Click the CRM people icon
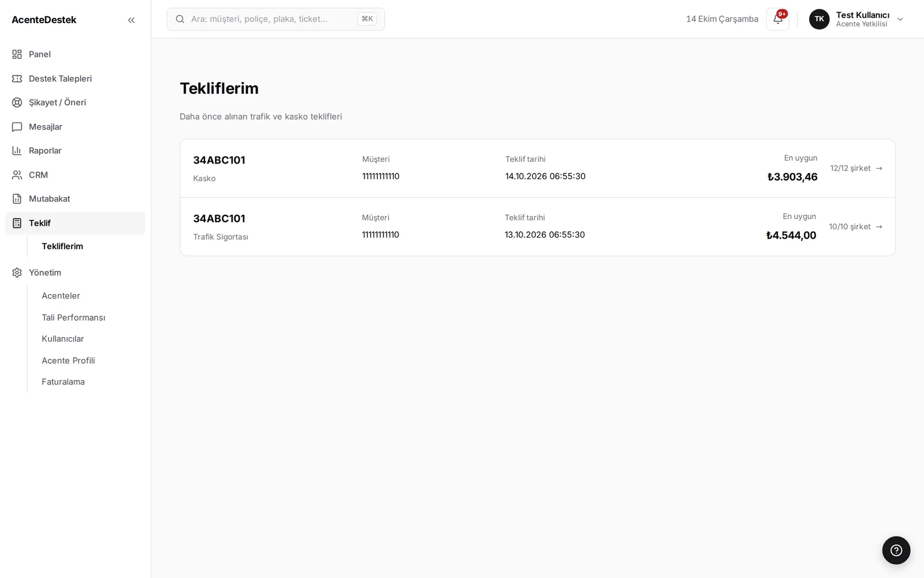The height and width of the screenshot is (578, 924). coord(17,175)
